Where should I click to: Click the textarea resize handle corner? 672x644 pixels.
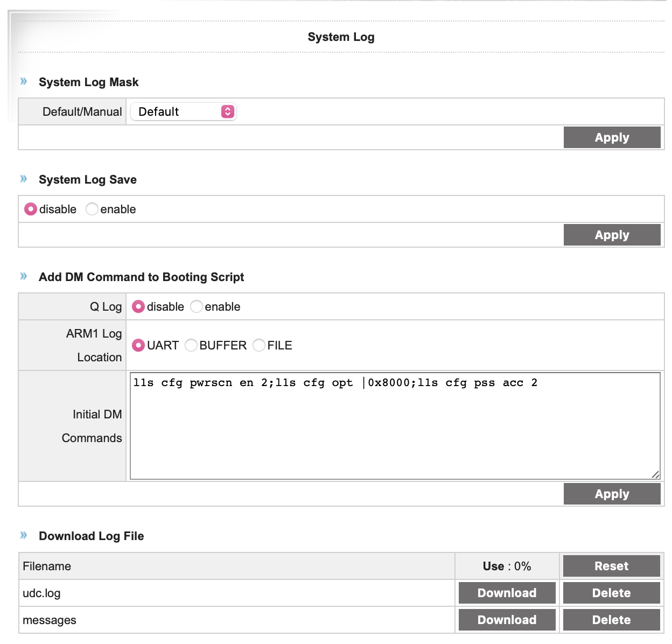pos(655,474)
